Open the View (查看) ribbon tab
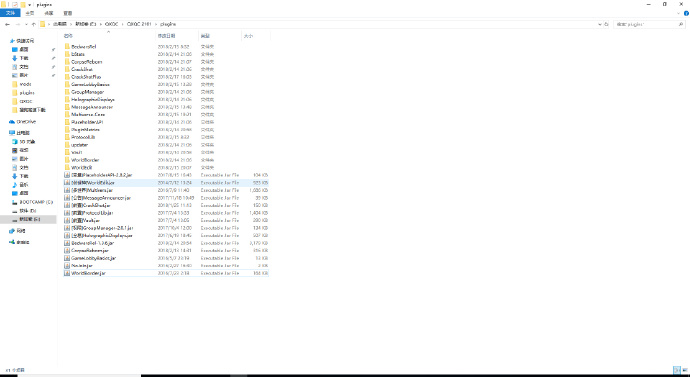 pos(68,13)
